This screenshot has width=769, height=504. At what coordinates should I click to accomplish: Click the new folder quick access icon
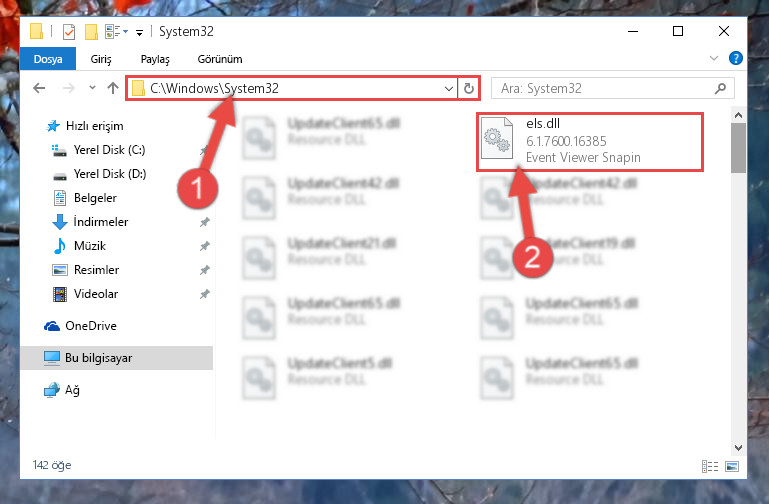(91, 32)
